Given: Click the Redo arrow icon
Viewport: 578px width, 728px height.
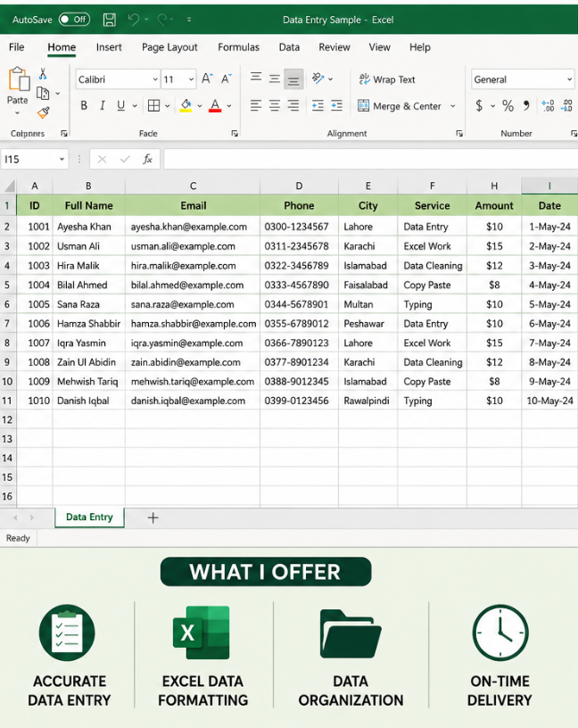Looking at the screenshot, I should point(162,19).
